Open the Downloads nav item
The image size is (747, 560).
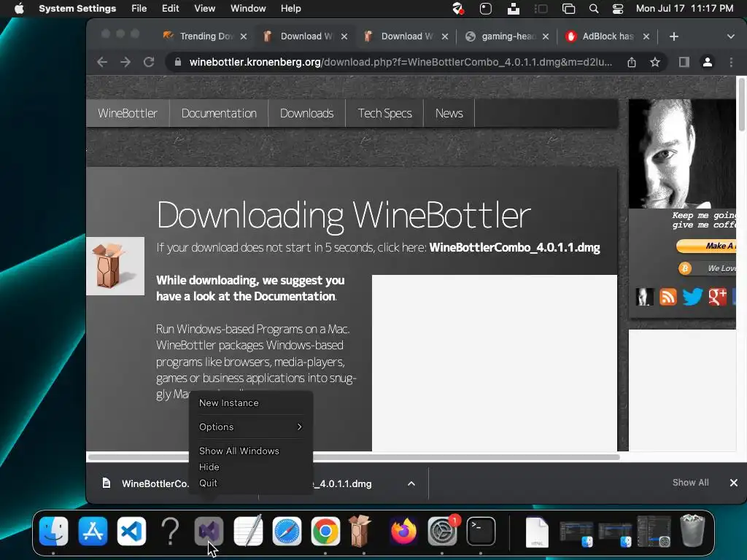pyautogui.click(x=307, y=113)
